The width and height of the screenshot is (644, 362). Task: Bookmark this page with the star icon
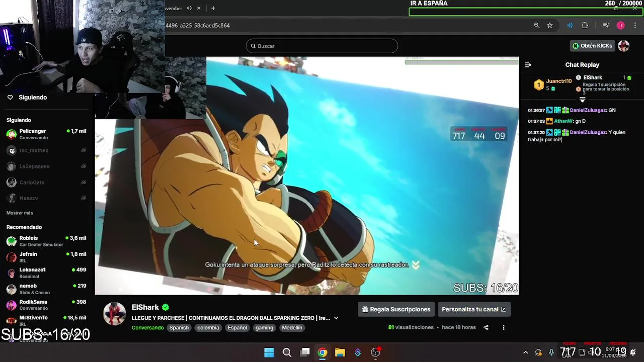pyautogui.click(x=550, y=25)
